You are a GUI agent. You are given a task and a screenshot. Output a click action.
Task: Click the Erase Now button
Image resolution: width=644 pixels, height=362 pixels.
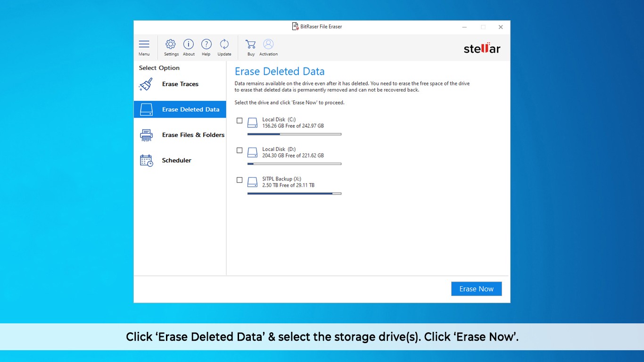[x=477, y=289]
